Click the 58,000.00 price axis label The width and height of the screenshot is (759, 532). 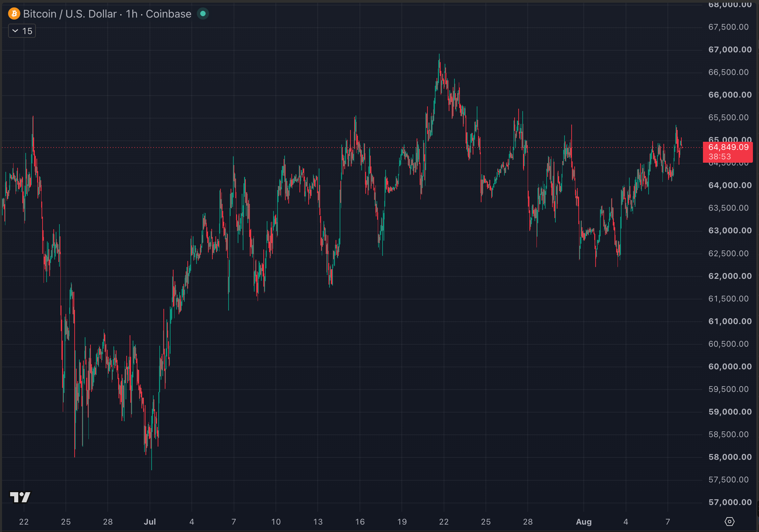coord(730,457)
